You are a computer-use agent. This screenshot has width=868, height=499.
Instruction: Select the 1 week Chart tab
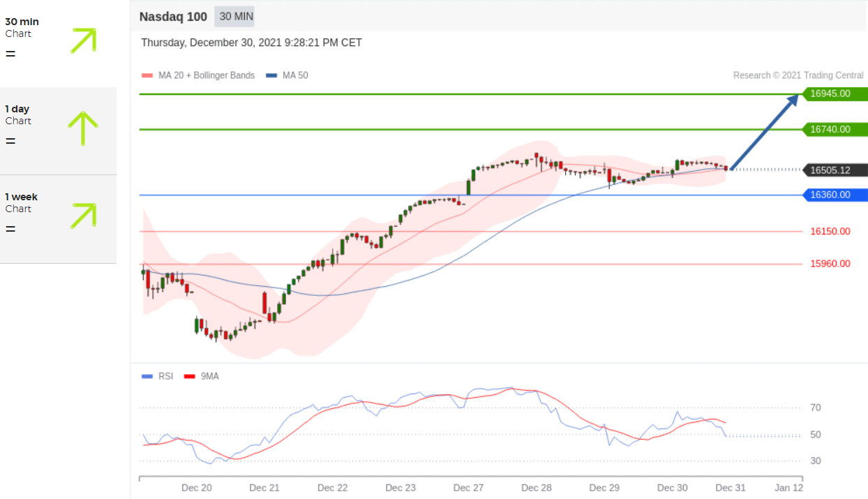[58, 219]
